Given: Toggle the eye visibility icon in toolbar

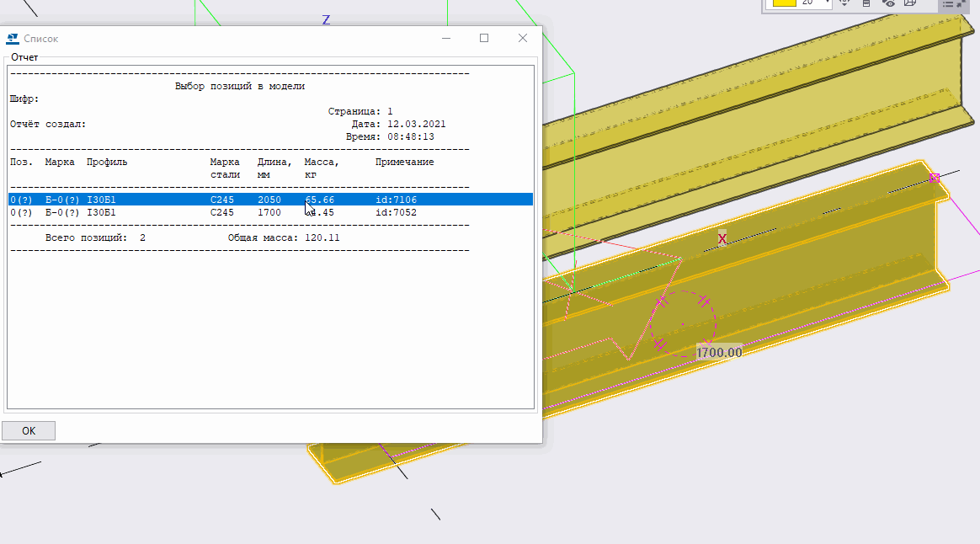Looking at the screenshot, I should 889,3.
